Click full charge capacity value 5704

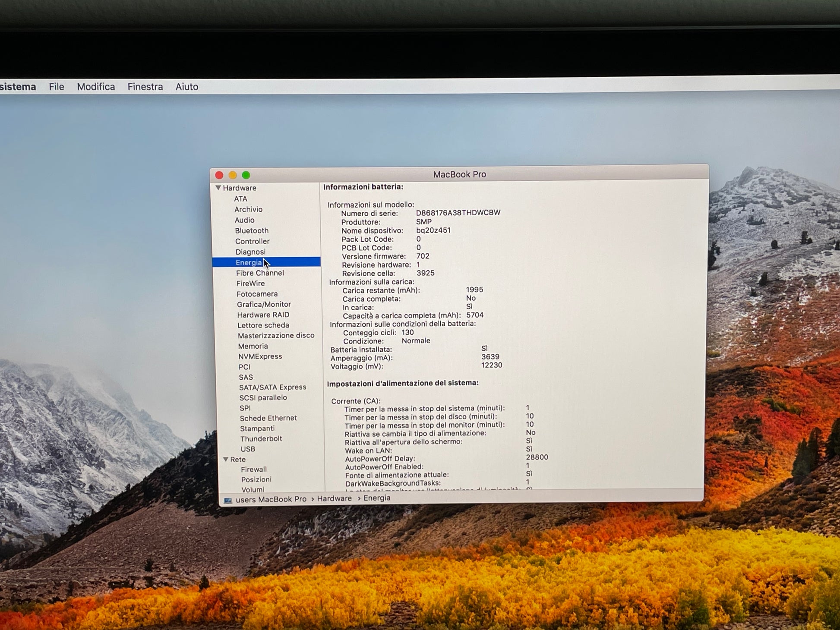[x=475, y=315]
